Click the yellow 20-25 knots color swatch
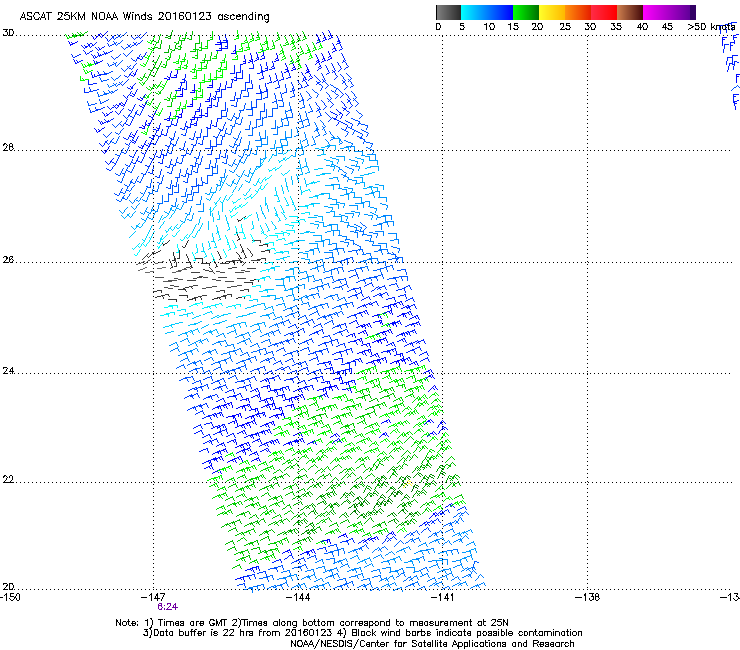Image resolution: width=740 pixels, height=650 pixels. 552,12
